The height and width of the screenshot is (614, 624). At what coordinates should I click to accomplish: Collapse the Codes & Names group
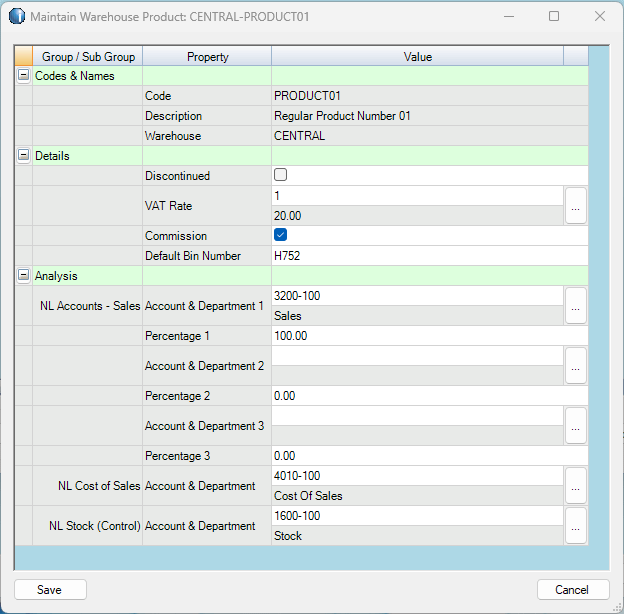tap(23, 76)
